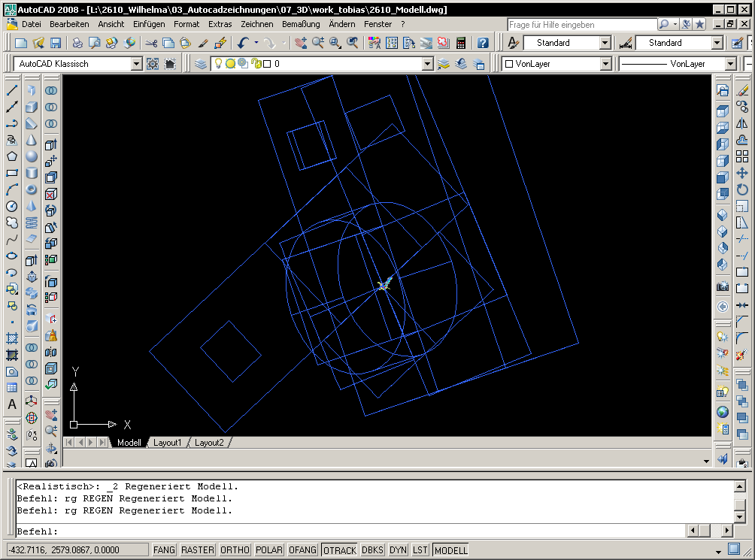Create a 3D torus solid
This screenshot has width=755, height=560.
[32, 189]
